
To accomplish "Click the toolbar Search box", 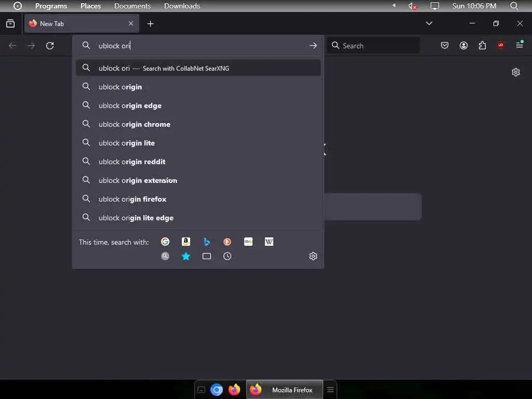I will point(373,46).
